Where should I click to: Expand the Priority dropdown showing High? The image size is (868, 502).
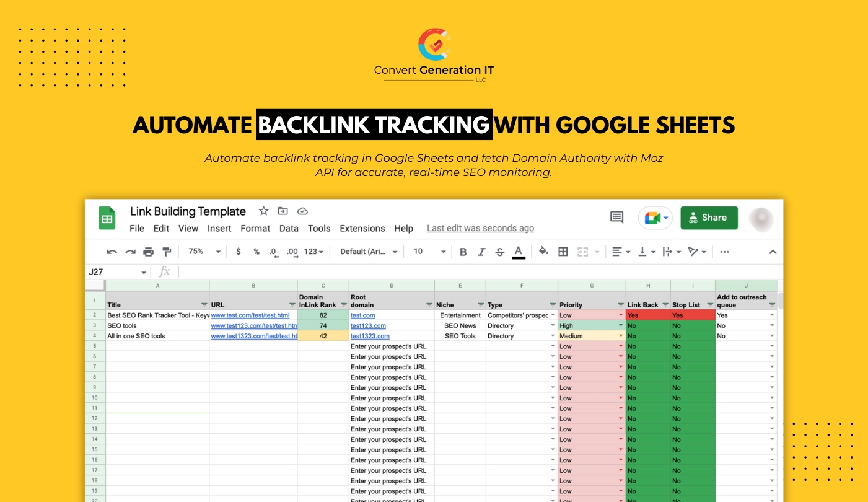pyautogui.click(x=620, y=325)
